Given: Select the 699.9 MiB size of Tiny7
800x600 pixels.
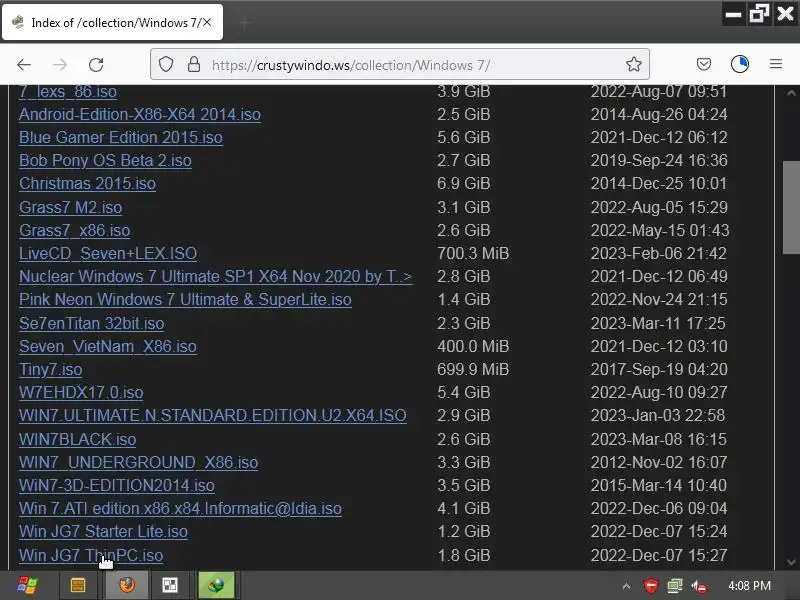Looking at the screenshot, I should (473, 369).
